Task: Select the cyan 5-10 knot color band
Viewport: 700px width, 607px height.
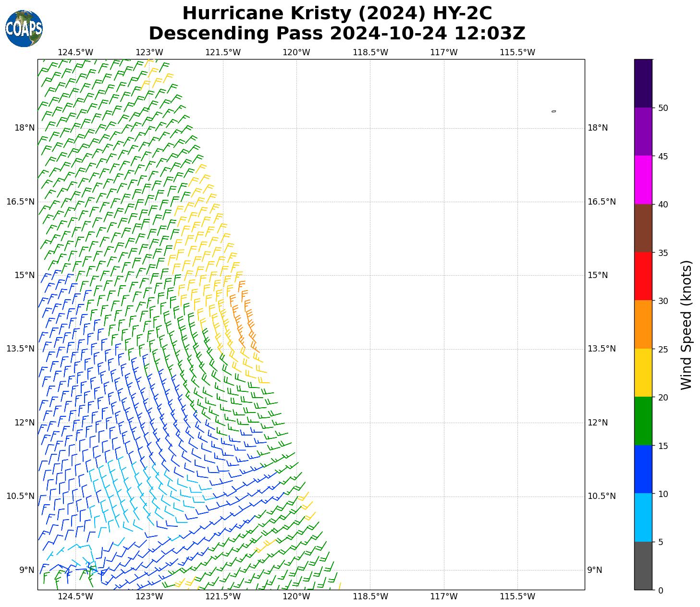Action: (643, 517)
